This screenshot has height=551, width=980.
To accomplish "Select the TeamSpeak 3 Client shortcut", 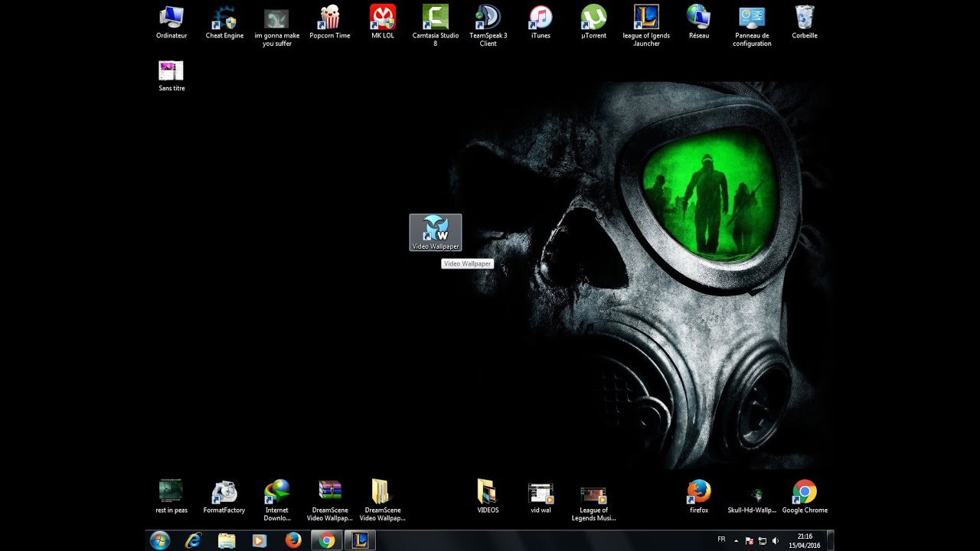I will pos(488,26).
